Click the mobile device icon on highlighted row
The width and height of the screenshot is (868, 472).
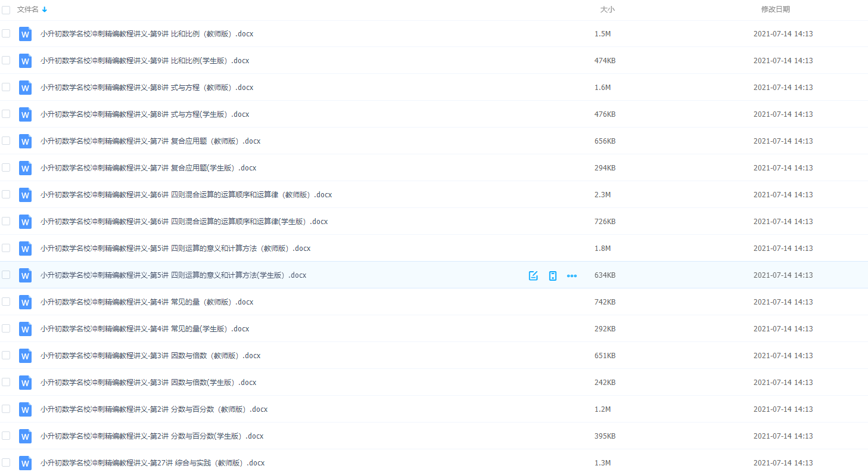click(x=553, y=275)
